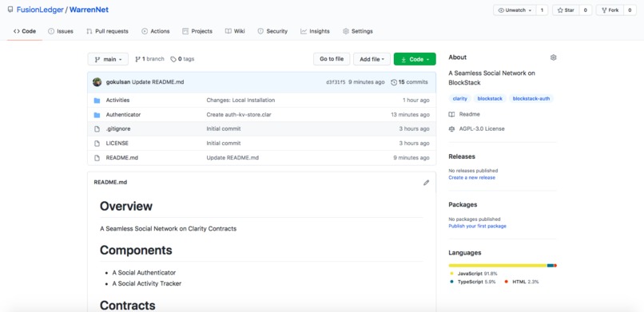Click the README.md file row icon
This screenshot has height=312, width=644.
coord(97,158)
